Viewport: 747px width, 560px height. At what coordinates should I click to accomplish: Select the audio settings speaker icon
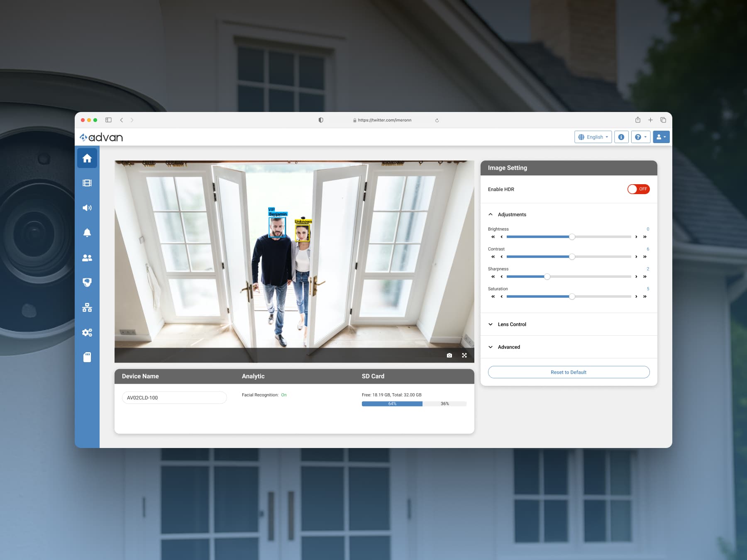(x=87, y=207)
